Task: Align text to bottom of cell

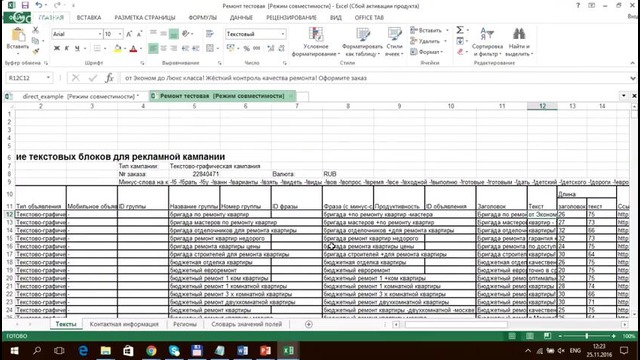Action: (173, 34)
